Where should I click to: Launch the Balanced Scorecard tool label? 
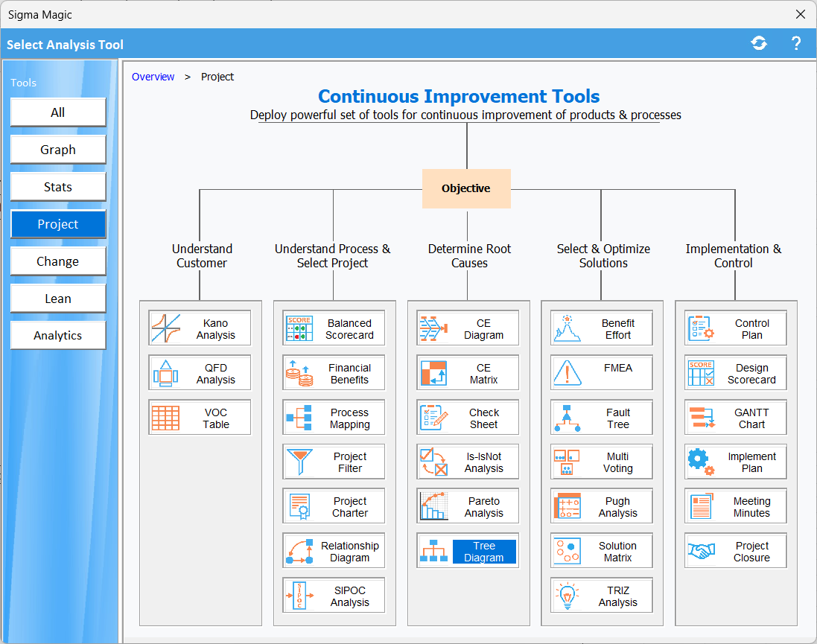[x=349, y=329]
